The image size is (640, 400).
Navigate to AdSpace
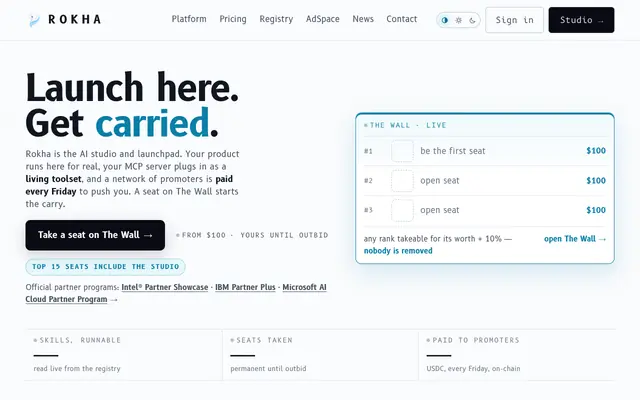point(322,19)
